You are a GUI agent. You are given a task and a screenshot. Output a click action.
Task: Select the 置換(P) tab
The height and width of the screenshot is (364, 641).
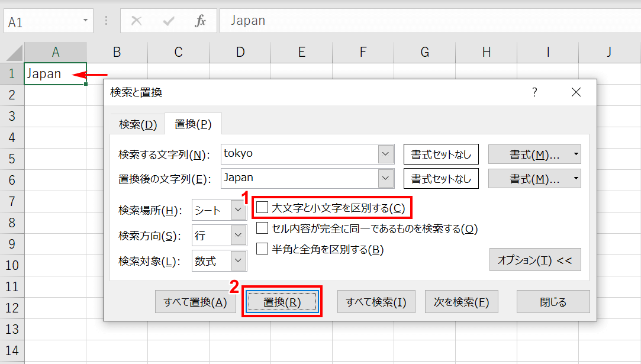pos(193,124)
